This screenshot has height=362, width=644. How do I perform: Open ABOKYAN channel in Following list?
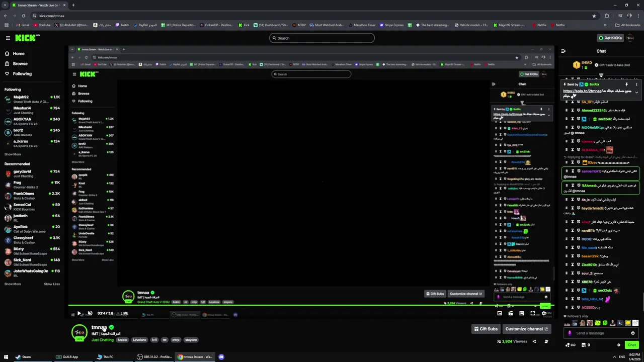(32, 121)
